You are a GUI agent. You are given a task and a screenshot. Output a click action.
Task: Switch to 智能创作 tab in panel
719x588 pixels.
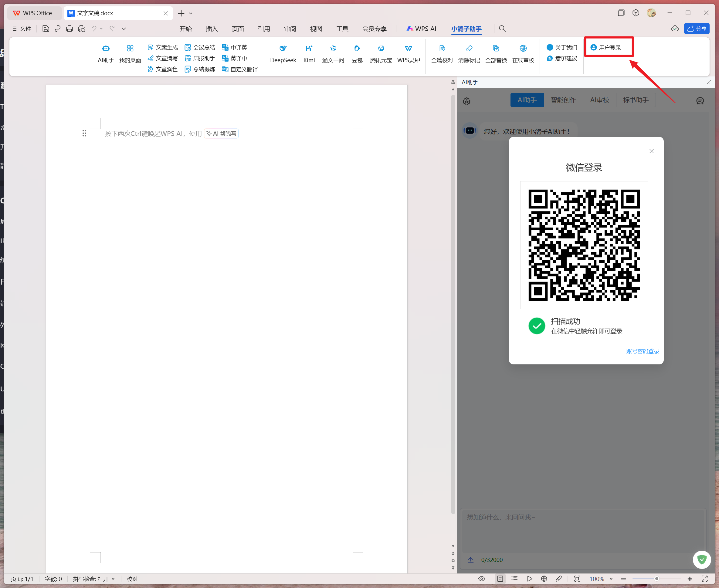pyautogui.click(x=563, y=100)
